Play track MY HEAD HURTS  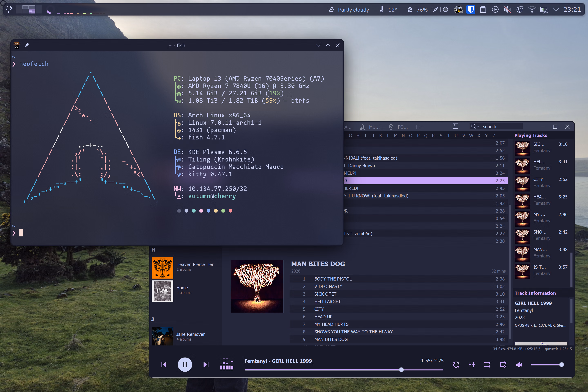(x=399, y=324)
